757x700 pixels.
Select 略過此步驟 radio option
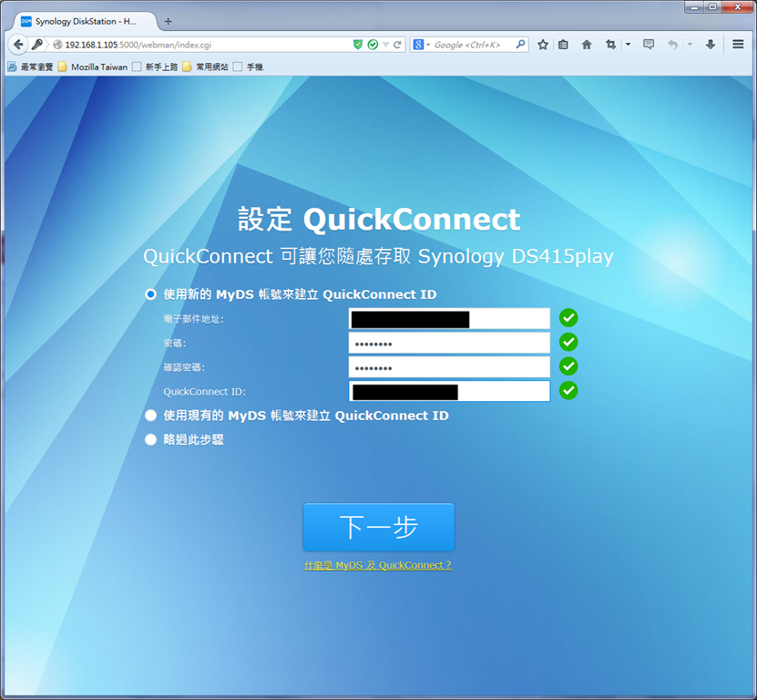tap(150, 439)
